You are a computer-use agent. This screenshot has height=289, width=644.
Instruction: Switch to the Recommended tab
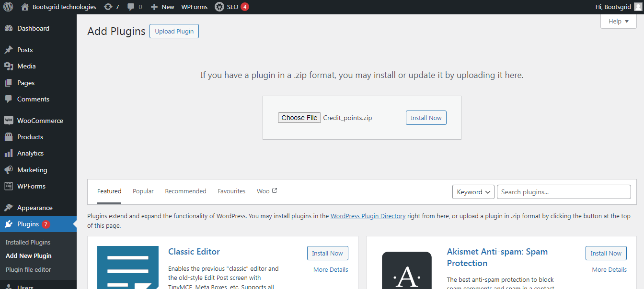[x=185, y=191]
